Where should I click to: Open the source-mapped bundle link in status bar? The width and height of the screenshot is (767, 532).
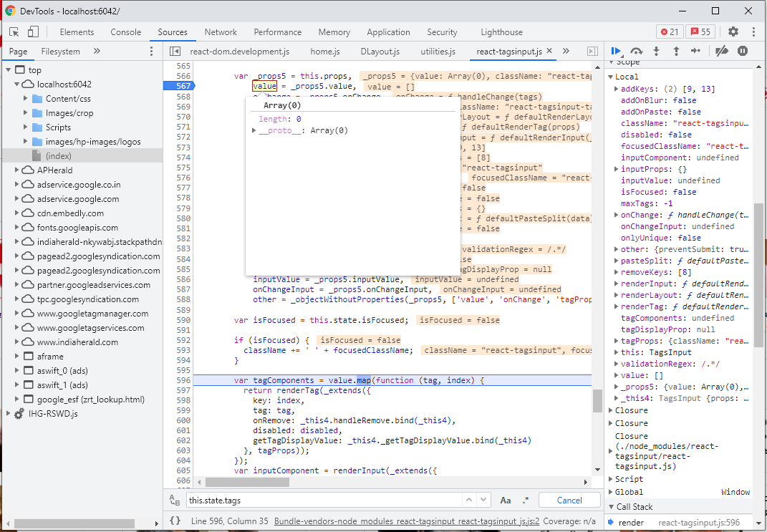407,521
